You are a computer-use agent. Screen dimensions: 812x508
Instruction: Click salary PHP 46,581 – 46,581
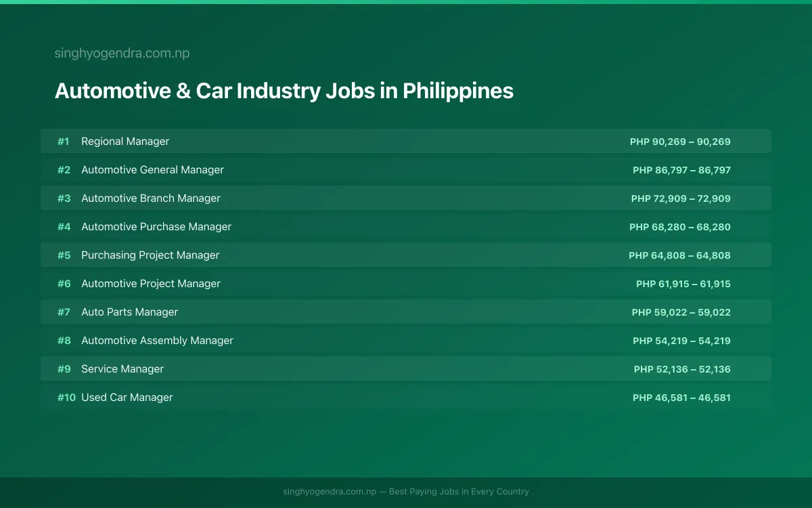click(x=681, y=398)
